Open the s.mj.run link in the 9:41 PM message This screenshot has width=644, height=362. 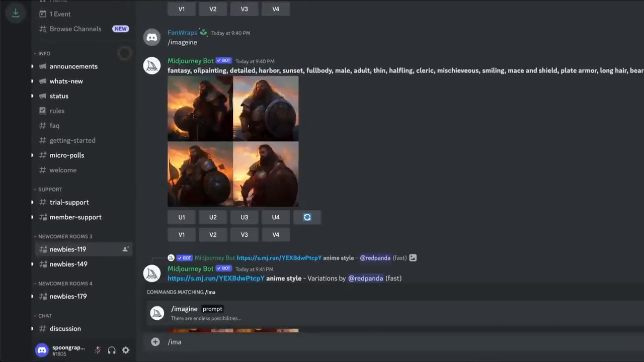tap(216, 279)
